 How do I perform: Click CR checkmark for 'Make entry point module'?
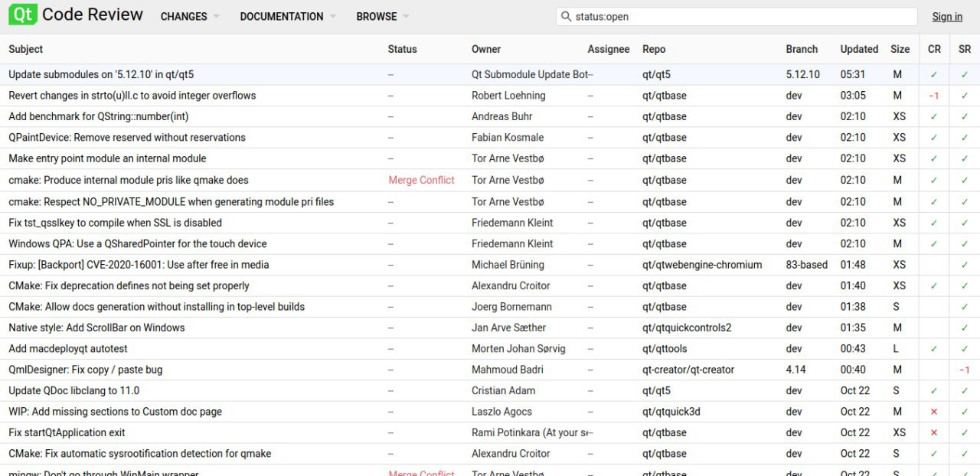click(x=934, y=158)
